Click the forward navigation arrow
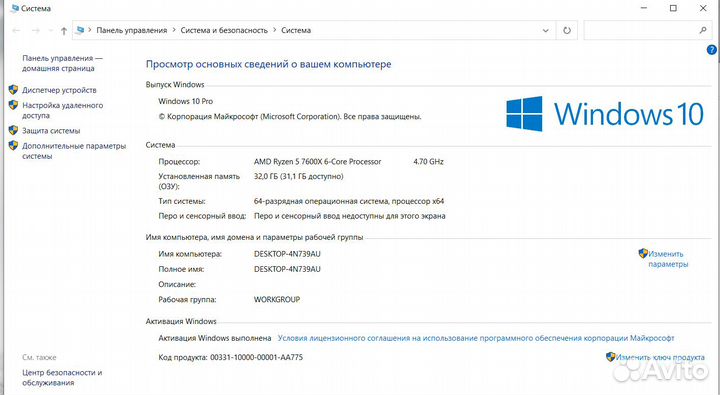 [36, 30]
